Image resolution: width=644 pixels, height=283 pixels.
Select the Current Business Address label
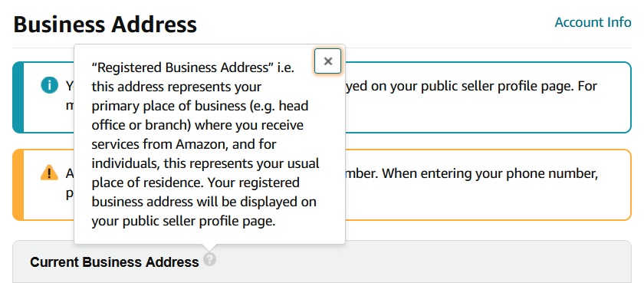coord(114,262)
